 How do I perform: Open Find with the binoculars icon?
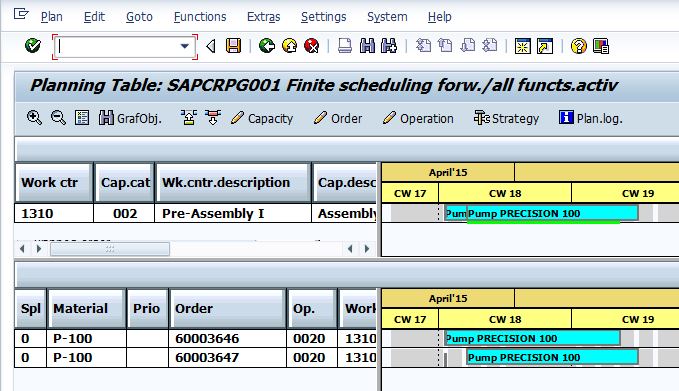coord(367,45)
